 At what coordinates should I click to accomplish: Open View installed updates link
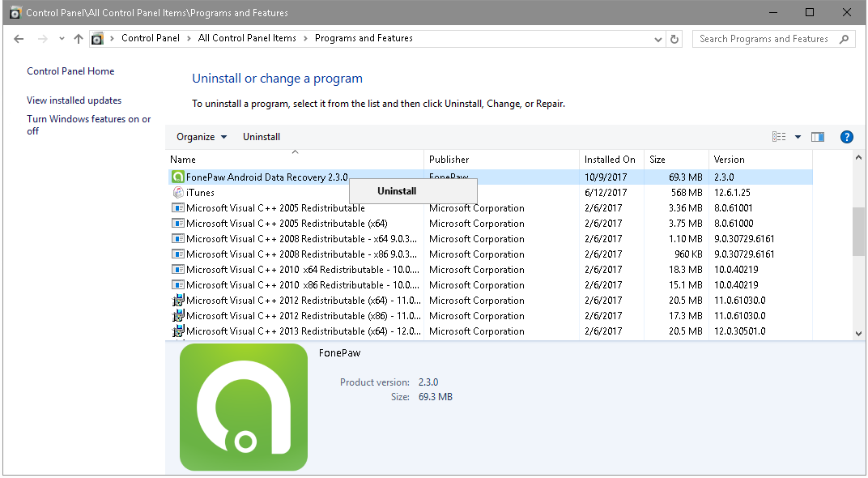74,100
